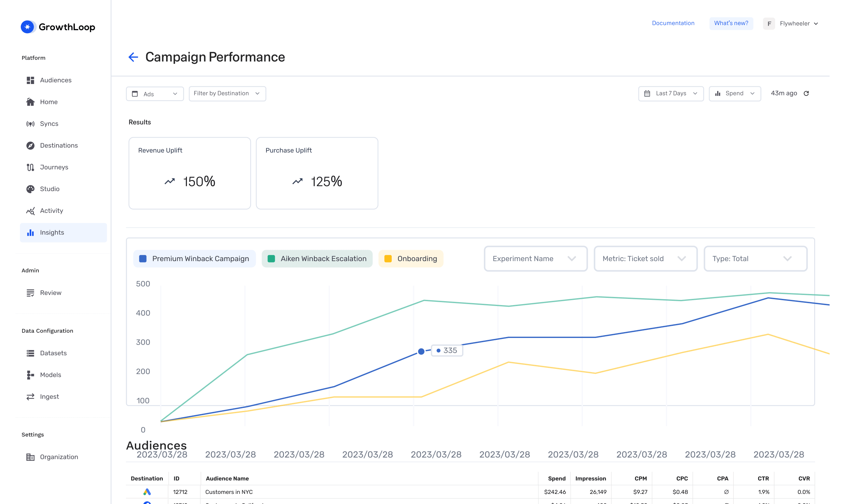Image resolution: width=852 pixels, height=504 pixels.
Task: Click the 335 data point on chart
Action: [421, 351]
